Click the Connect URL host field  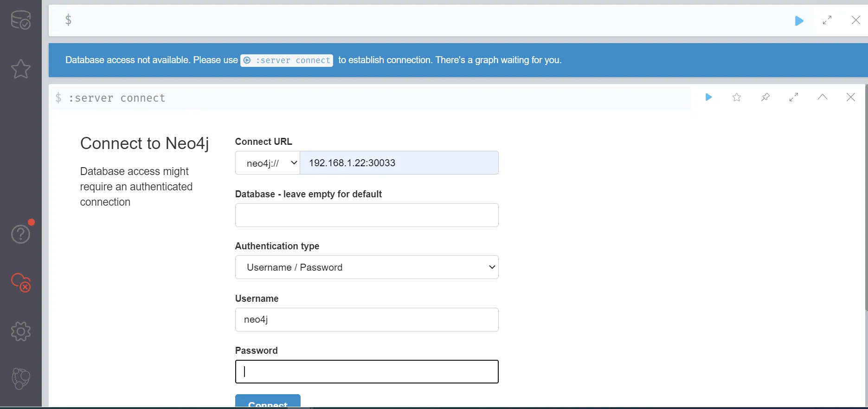coord(399,163)
